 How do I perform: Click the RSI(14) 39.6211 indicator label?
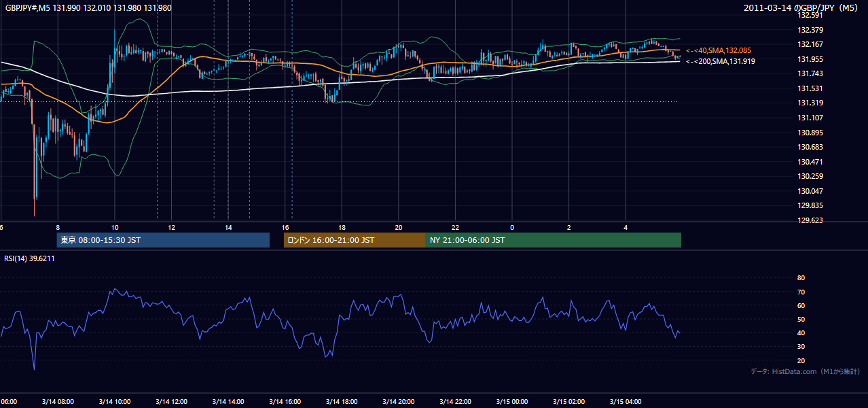coord(29,258)
